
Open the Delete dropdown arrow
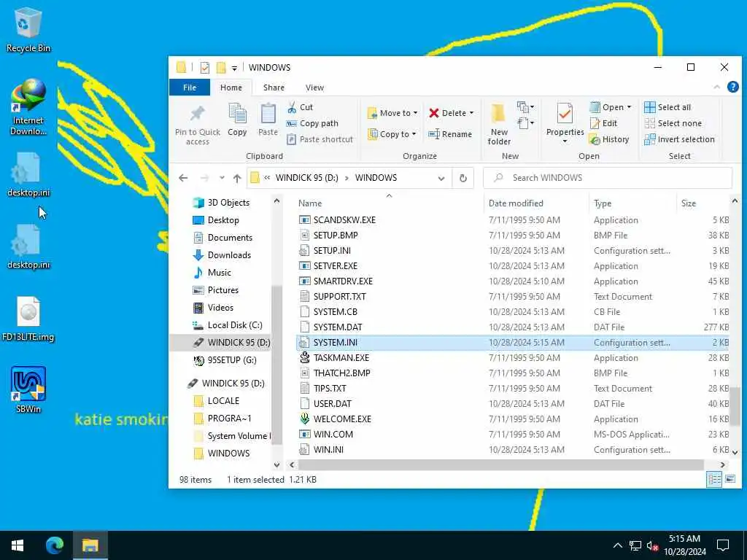[472, 113]
